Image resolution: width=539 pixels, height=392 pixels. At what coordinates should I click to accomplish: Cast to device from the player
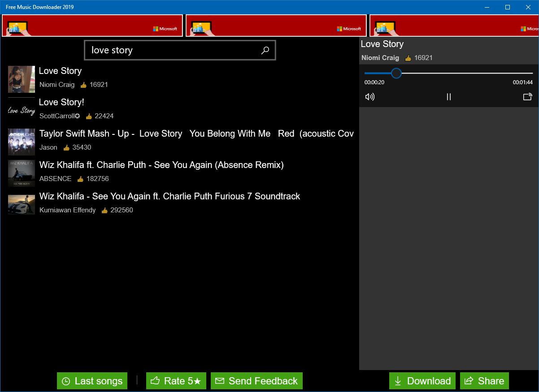(x=527, y=97)
